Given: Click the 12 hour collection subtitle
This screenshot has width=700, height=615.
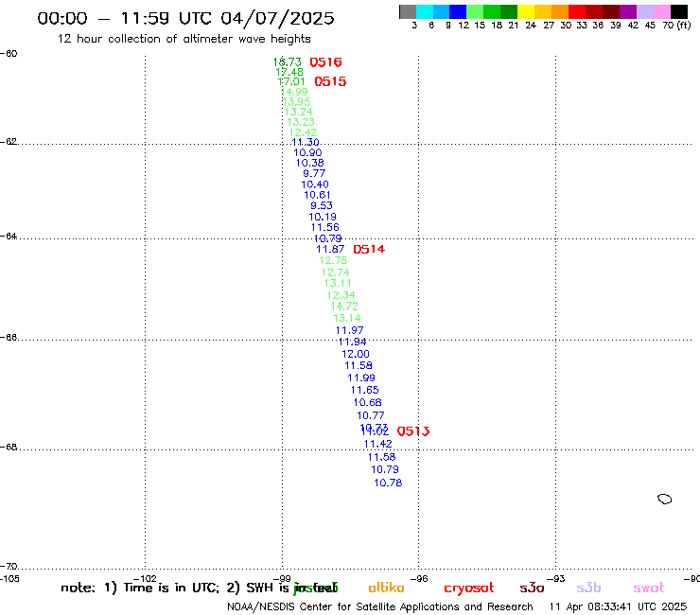Looking at the screenshot, I should coord(184,39).
